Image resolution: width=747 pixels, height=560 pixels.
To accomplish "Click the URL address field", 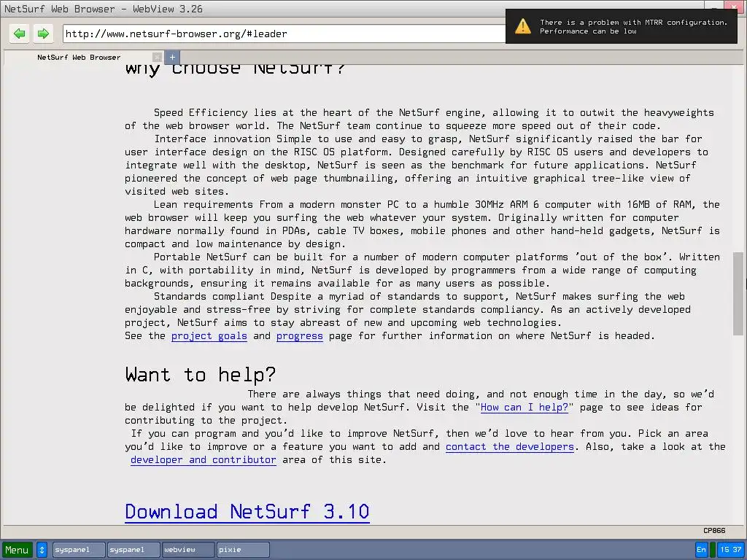I will click(285, 34).
